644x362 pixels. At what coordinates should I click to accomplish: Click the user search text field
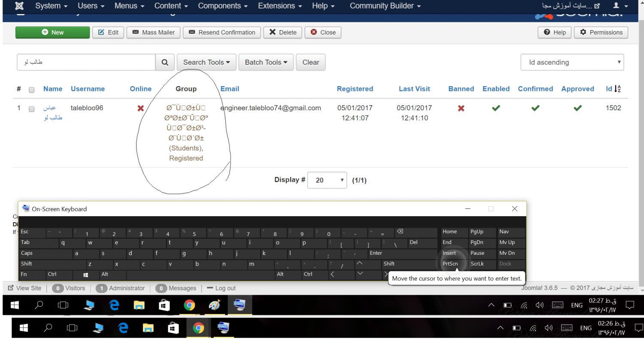pos(86,62)
